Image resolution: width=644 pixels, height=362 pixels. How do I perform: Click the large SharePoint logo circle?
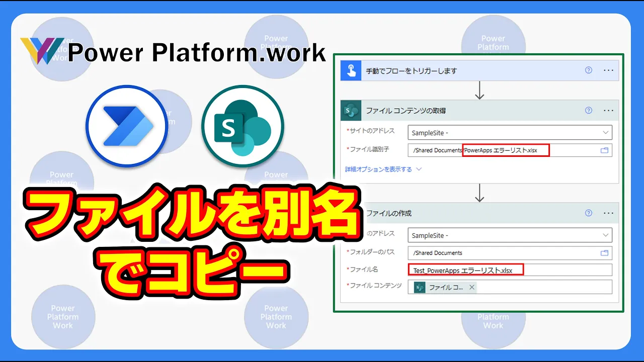(x=243, y=127)
